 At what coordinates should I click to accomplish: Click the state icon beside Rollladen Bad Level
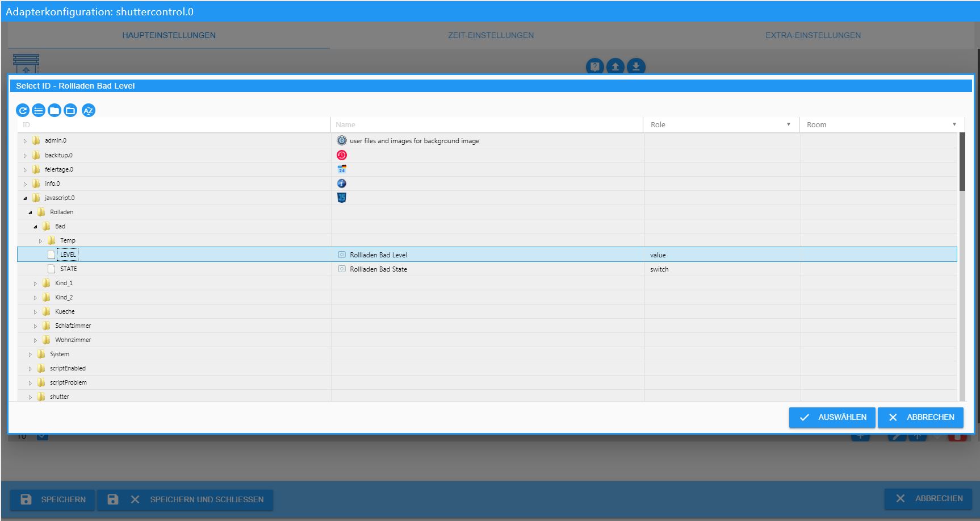pyautogui.click(x=342, y=255)
